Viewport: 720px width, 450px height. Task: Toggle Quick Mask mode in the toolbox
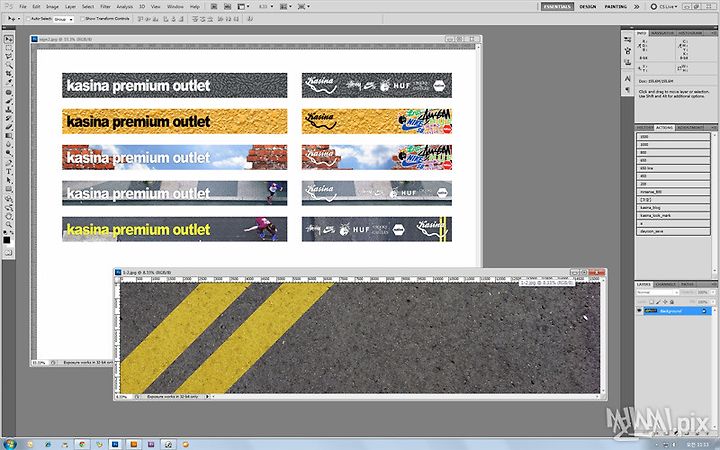point(9,253)
